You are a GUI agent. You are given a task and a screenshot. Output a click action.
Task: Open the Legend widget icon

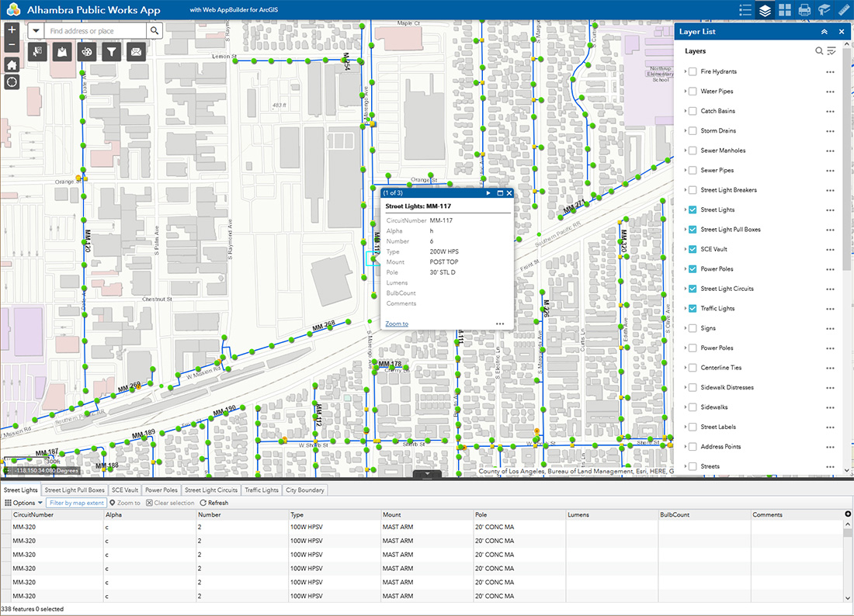[745, 10]
